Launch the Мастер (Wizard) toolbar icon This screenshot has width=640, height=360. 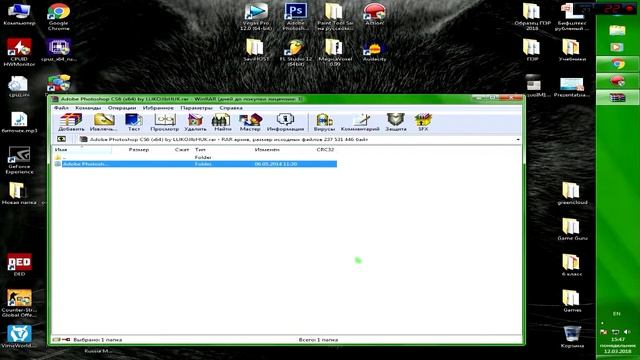point(250,122)
